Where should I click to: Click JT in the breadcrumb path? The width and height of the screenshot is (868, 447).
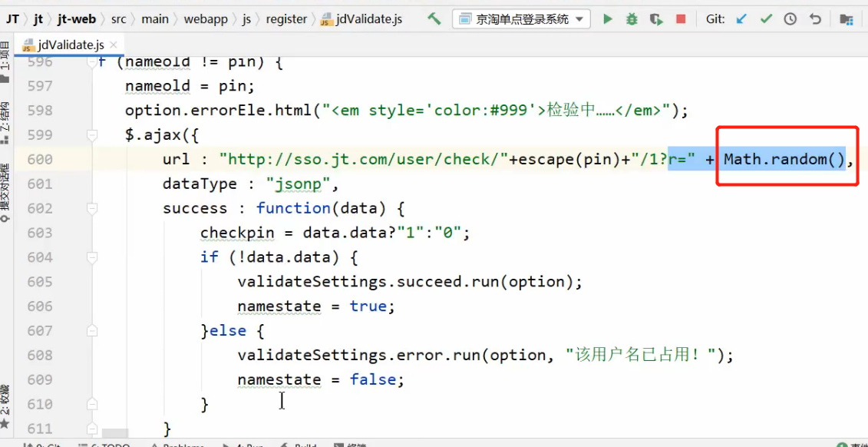[13, 19]
